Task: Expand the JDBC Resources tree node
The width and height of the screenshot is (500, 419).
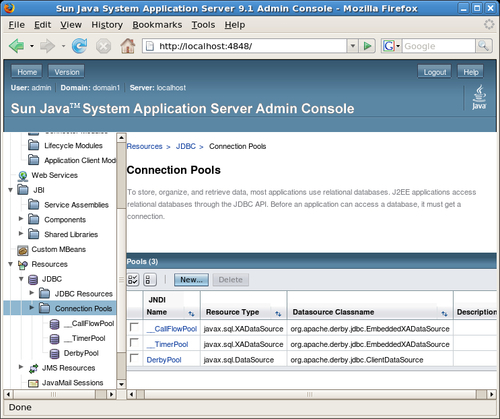Action: click(31, 293)
